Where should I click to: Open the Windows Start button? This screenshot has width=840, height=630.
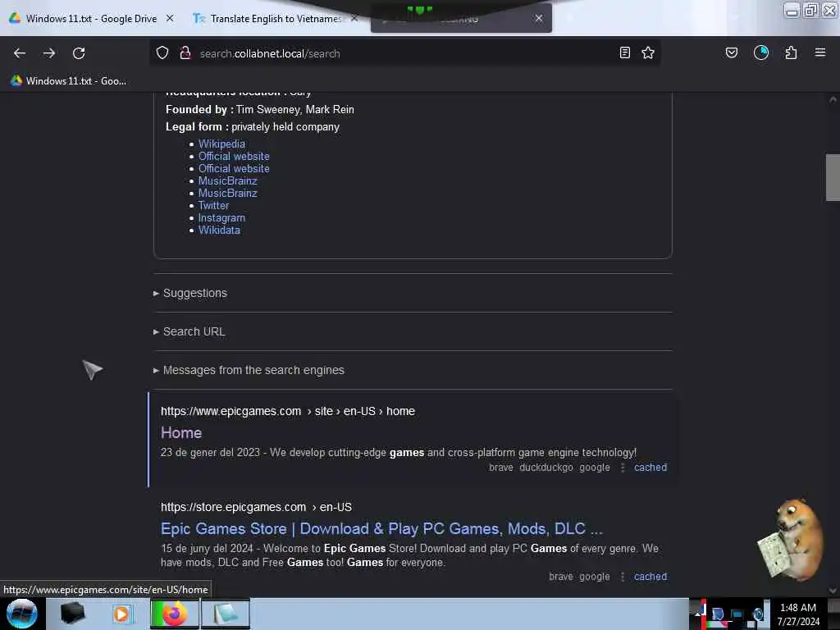tap(22, 614)
